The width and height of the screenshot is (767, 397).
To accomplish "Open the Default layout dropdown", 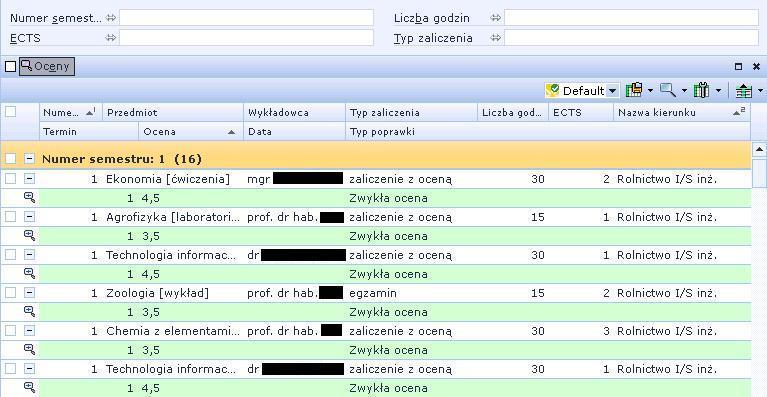I will 612,91.
